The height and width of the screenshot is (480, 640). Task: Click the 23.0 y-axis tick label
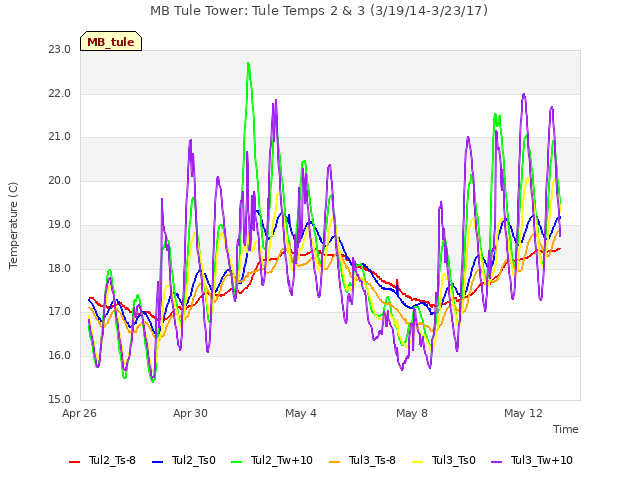tap(60, 50)
